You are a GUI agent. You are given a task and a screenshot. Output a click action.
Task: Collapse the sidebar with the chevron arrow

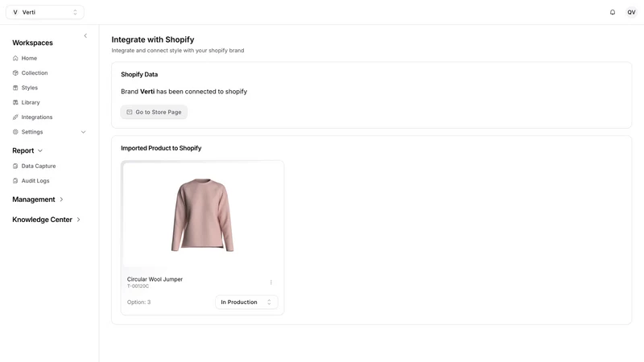tap(85, 35)
